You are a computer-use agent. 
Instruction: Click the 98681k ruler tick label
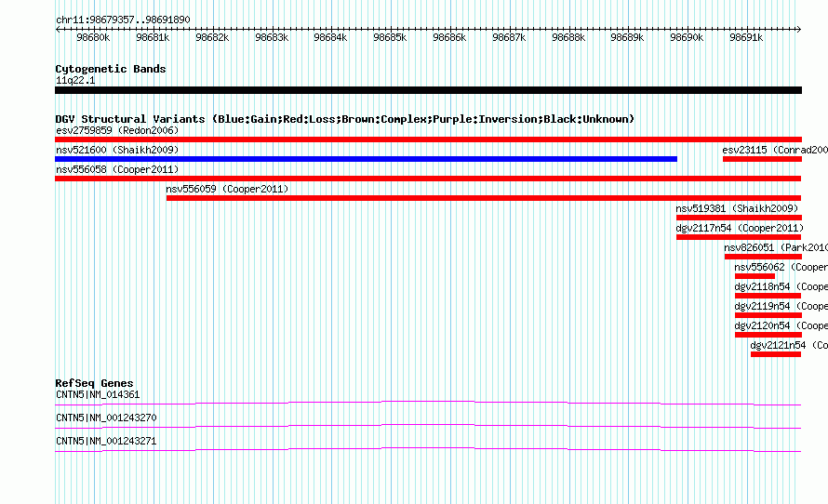tap(153, 37)
